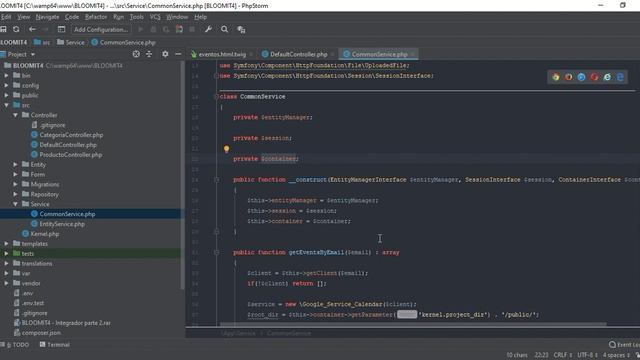The image size is (640, 360).
Task: Click the stop icon in toolbar
Action: pyautogui.click(x=192, y=29)
